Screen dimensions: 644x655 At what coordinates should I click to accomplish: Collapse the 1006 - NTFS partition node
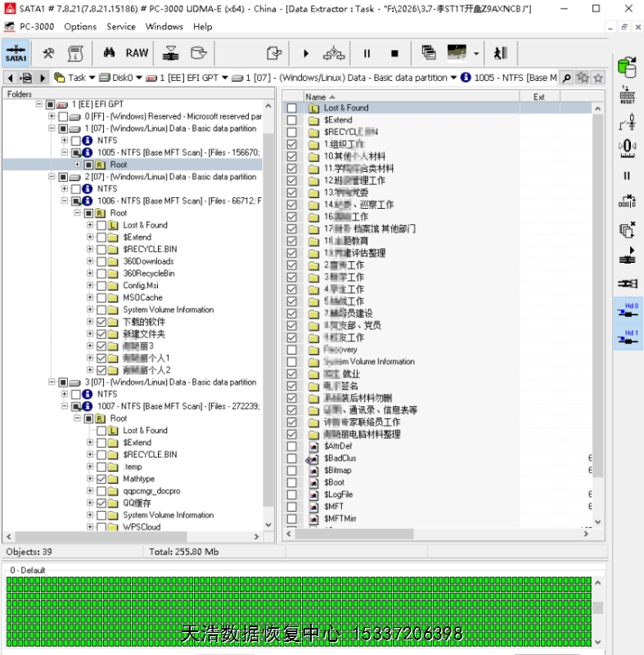pos(65,201)
